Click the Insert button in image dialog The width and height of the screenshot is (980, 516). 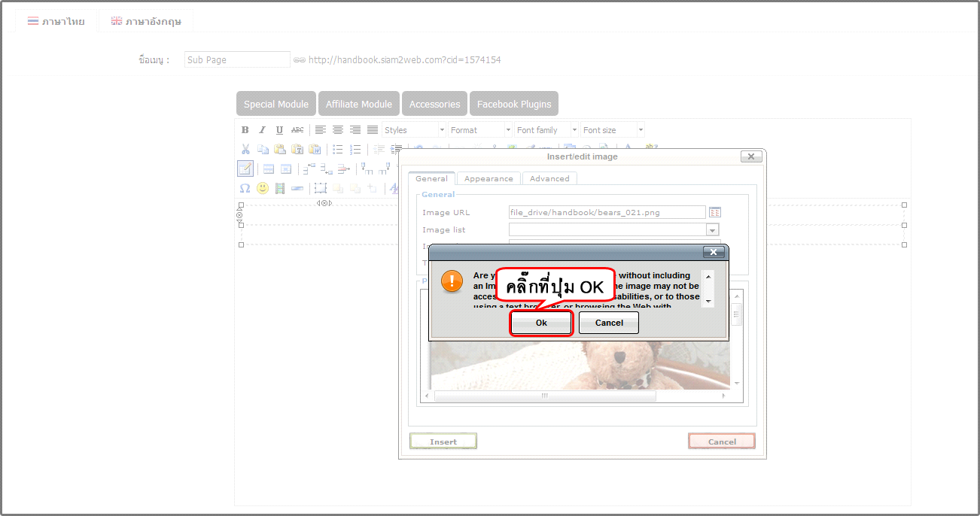[443, 442]
